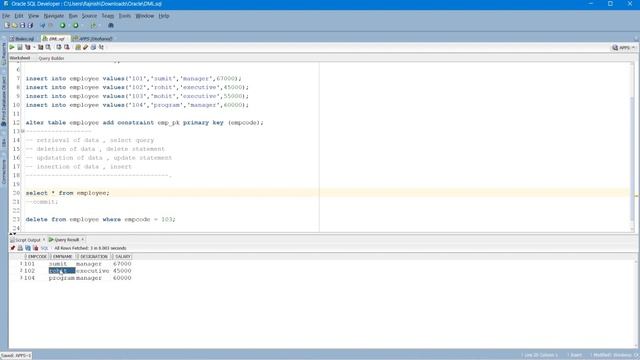Image resolution: width=640 pixels, height=360 pixels.
Task: Select the Worksheet tab
Action: (20, 58)
